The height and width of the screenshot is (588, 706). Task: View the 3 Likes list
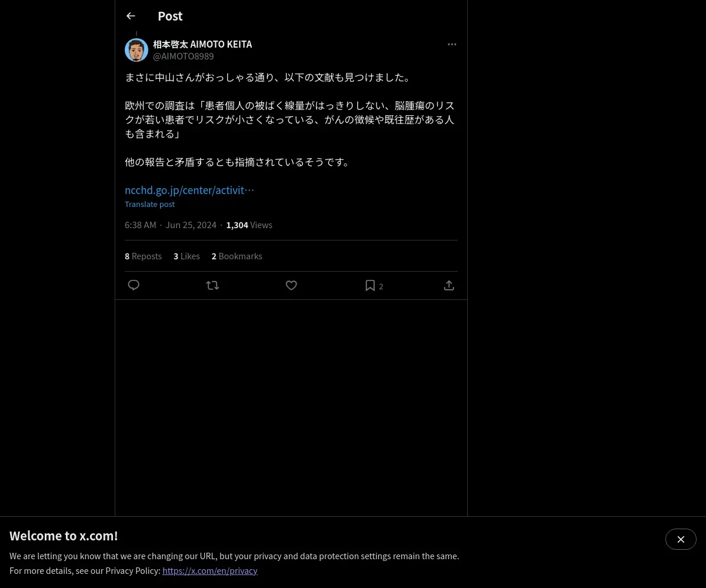187,256
